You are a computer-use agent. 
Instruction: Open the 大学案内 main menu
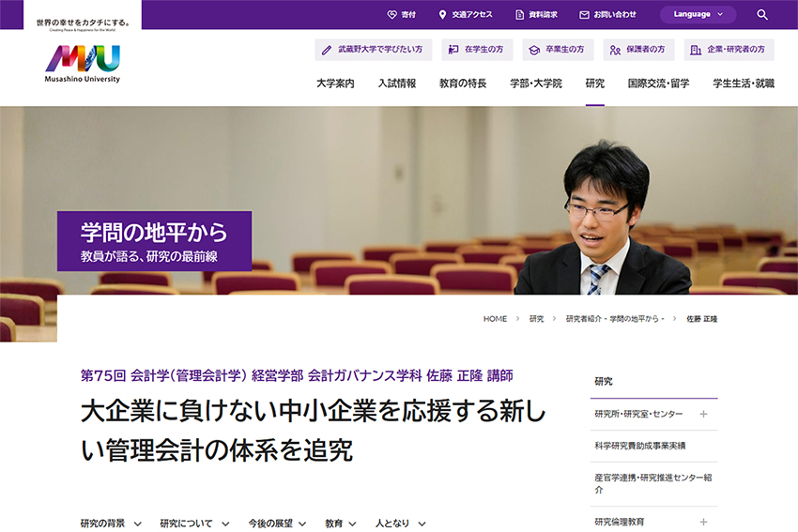point(335,84)
